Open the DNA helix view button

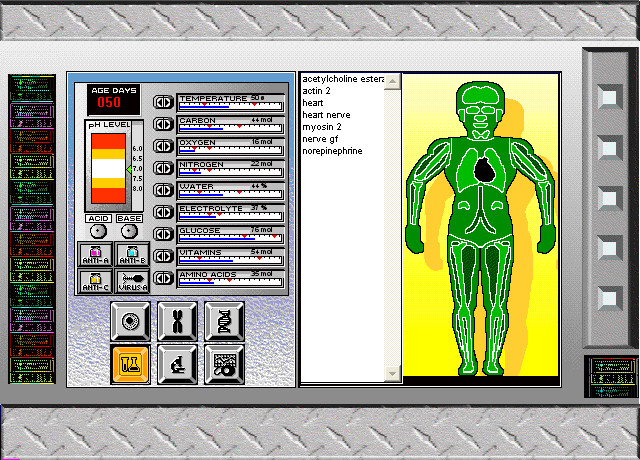(224, 321)
